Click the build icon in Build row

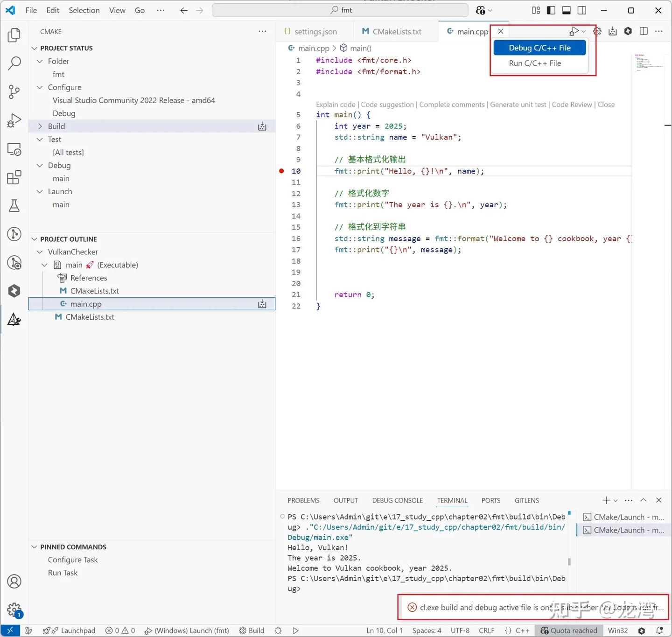(262, 126)
